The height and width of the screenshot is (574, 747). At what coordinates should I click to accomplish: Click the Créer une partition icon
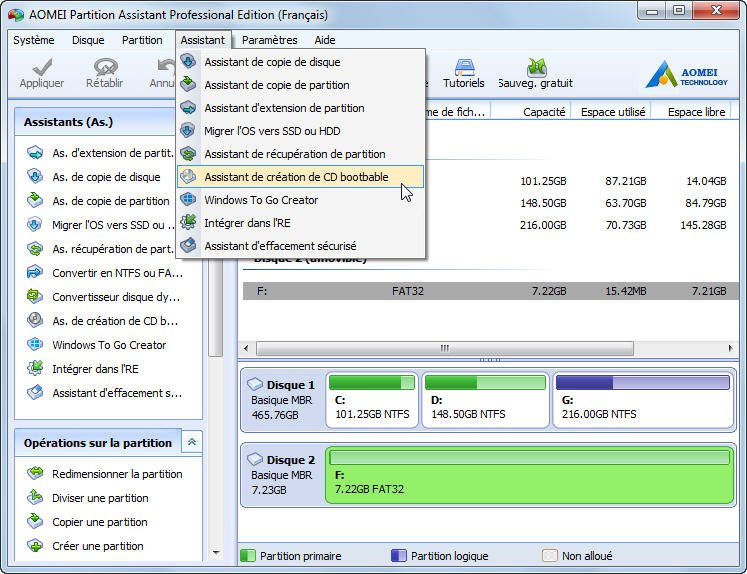point(35,545)
